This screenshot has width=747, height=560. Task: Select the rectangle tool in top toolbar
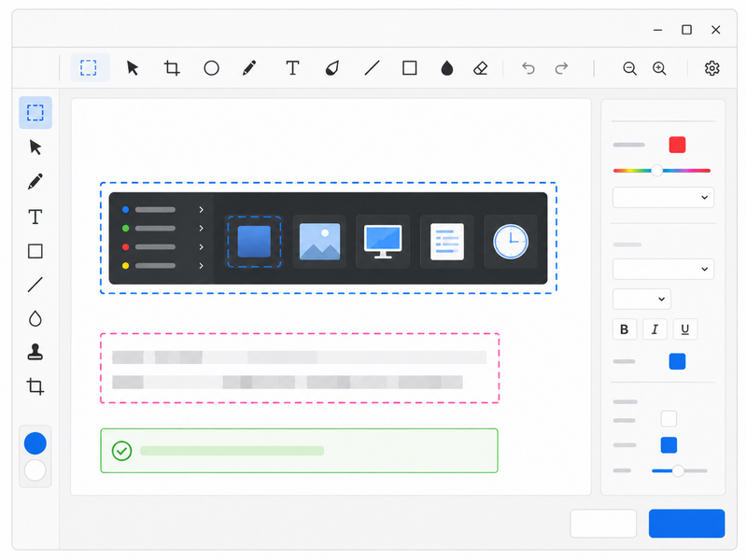pyautogui.click(x=410, y=68)
